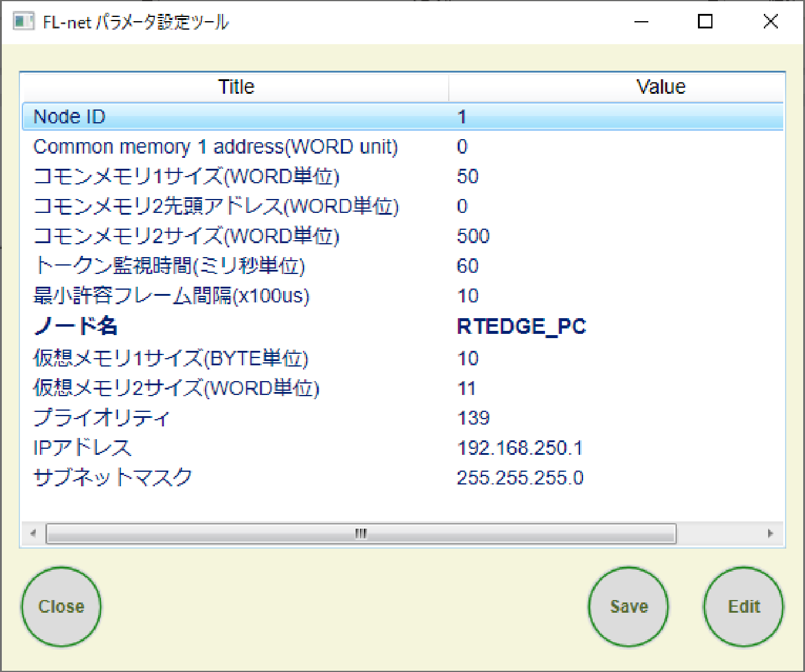Click the FL-net app icon in title bar

(x=23, y=22)
